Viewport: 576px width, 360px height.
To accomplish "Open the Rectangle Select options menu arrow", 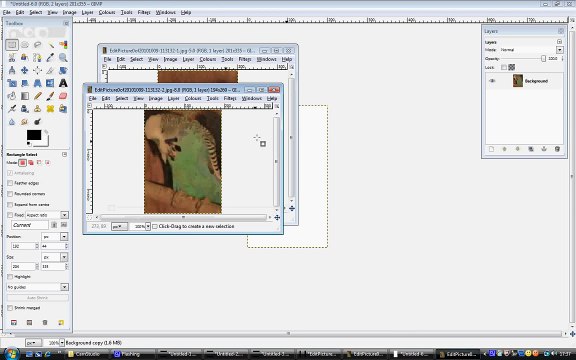I will coord(65,154).
